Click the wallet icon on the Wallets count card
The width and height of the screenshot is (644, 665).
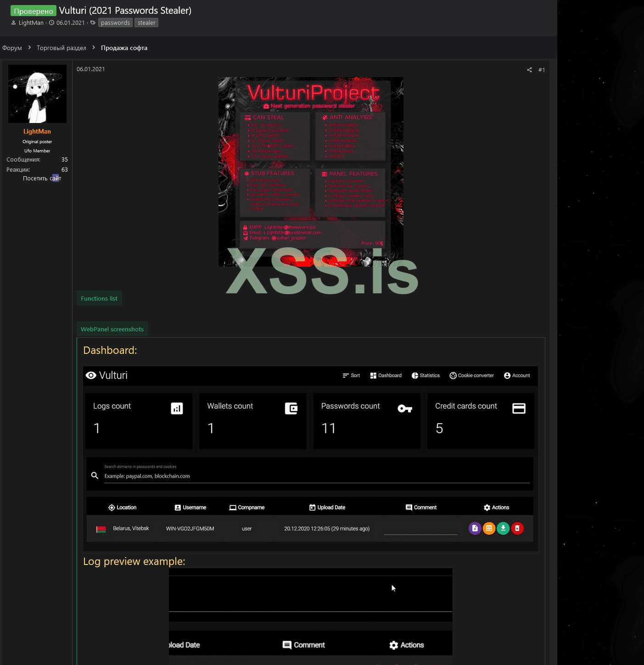point(291,408)
